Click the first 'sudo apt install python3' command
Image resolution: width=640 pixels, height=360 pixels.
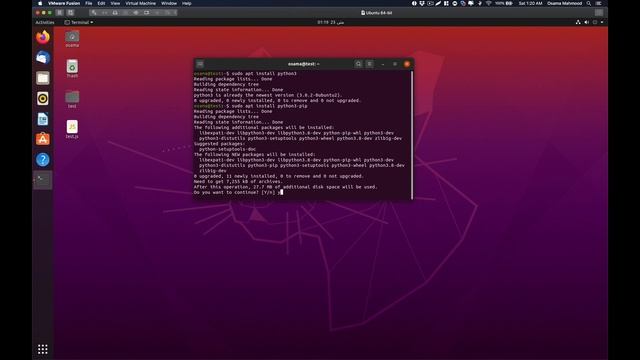pos(264,73)
